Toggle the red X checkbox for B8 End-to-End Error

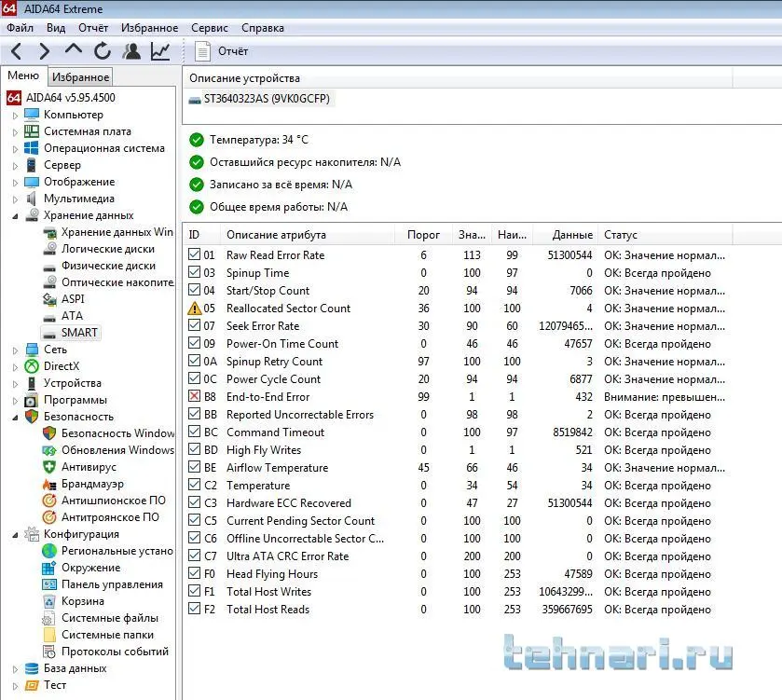[194, 396]
